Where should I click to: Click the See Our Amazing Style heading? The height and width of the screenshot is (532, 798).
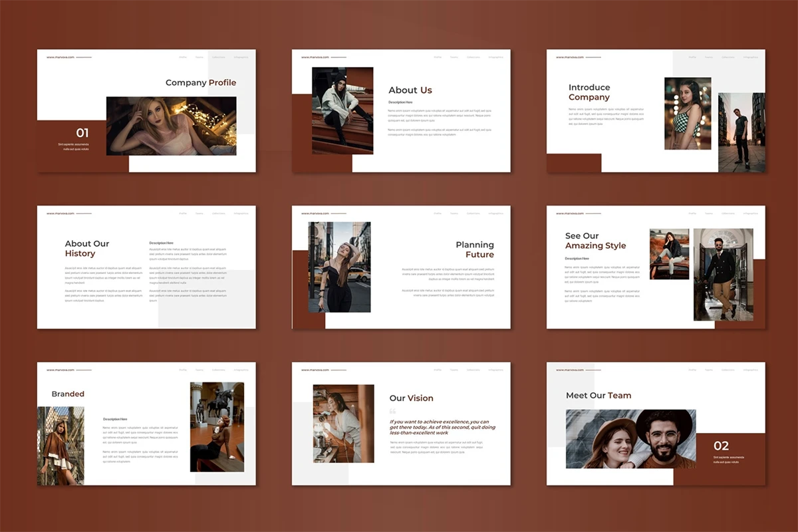point(595,241)
